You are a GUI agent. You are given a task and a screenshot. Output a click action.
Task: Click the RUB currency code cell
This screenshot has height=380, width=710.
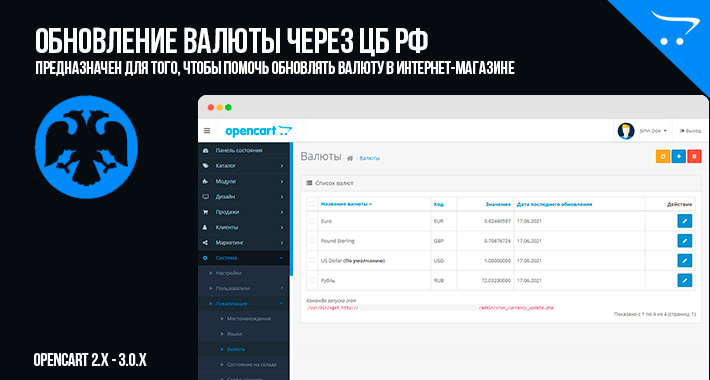(439, 280)
